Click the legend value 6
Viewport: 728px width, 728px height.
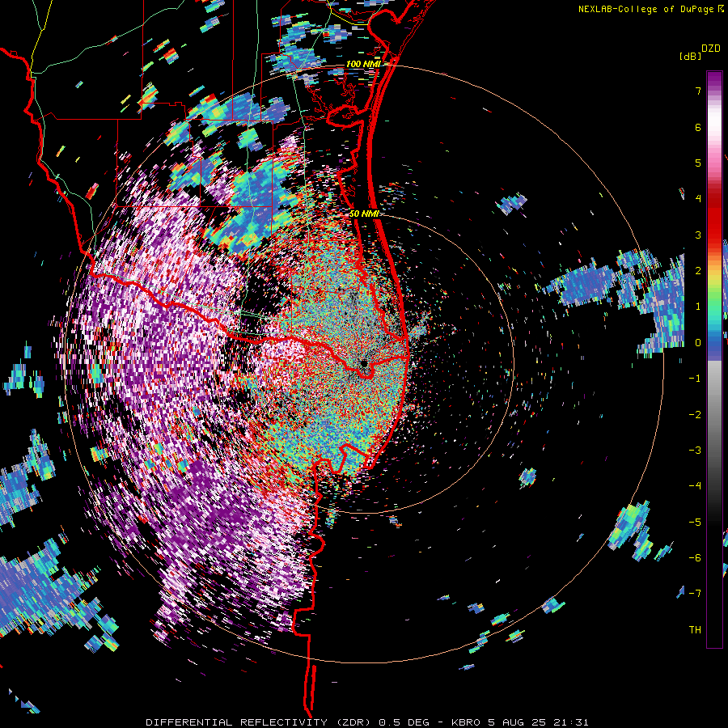click(x=698, y=127)
